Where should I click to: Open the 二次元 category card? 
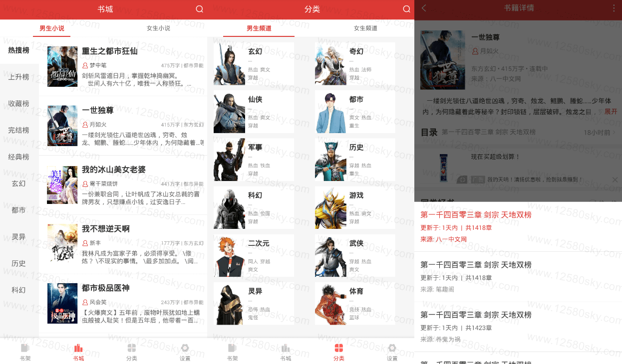click(254, 256)
